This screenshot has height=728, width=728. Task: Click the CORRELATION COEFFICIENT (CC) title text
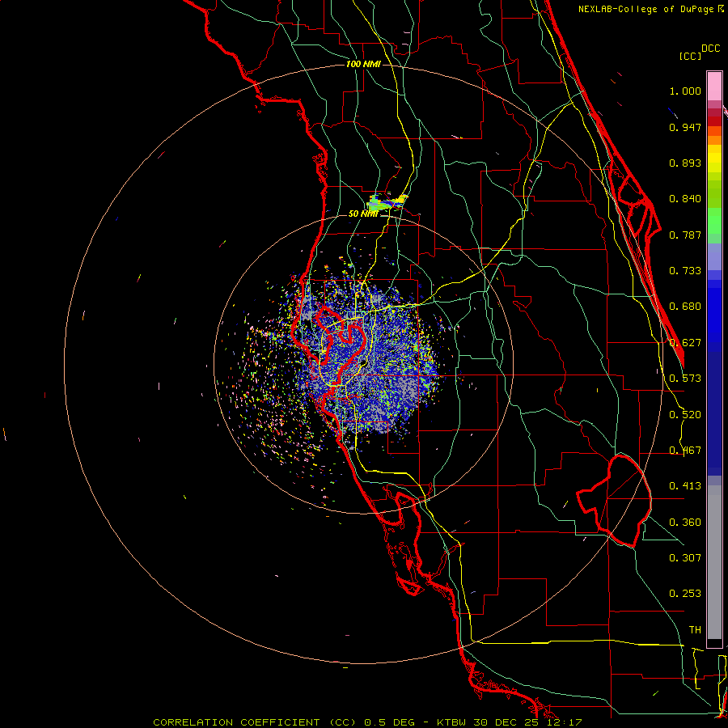click(255, 722)
